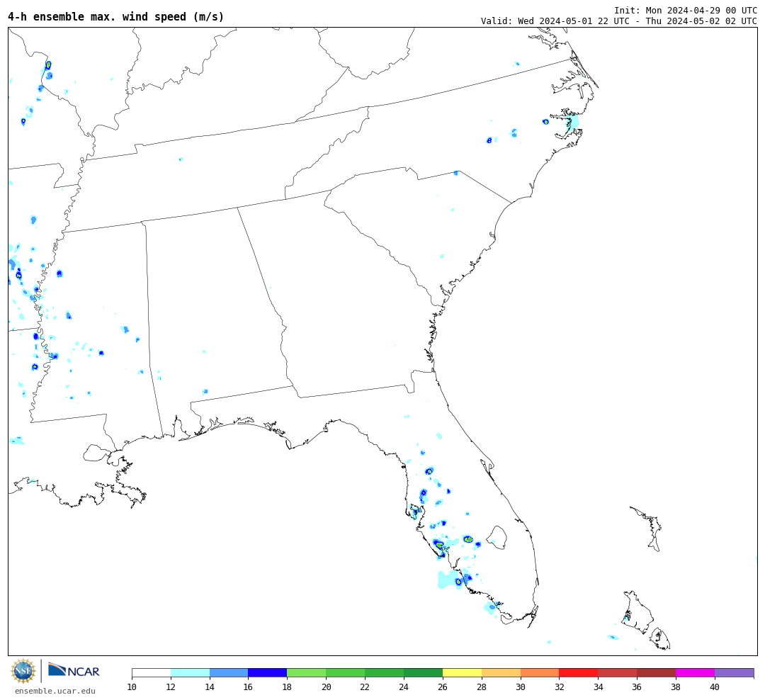Click the muted red 34-36 color swatch

point(618,672)
